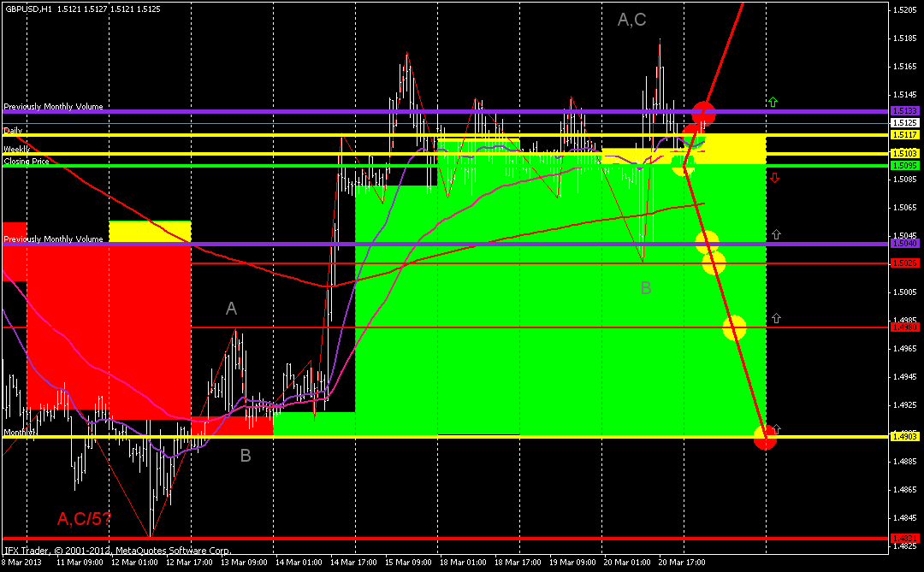Click the 'Closing Price' line label

[x=27, y=161]
